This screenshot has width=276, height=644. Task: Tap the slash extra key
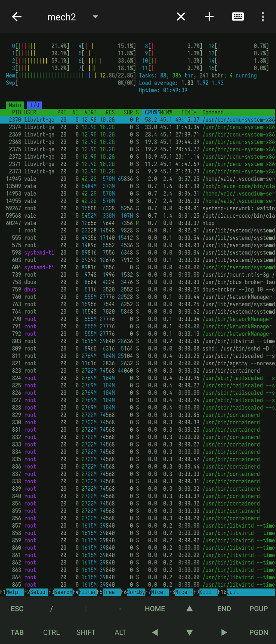52,609
